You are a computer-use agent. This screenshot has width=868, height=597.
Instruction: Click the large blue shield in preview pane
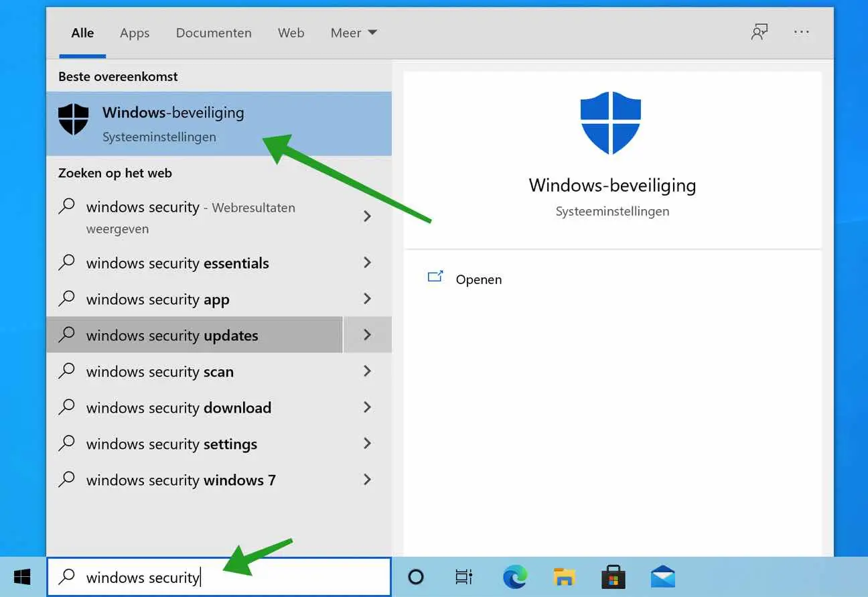[611, 124]
